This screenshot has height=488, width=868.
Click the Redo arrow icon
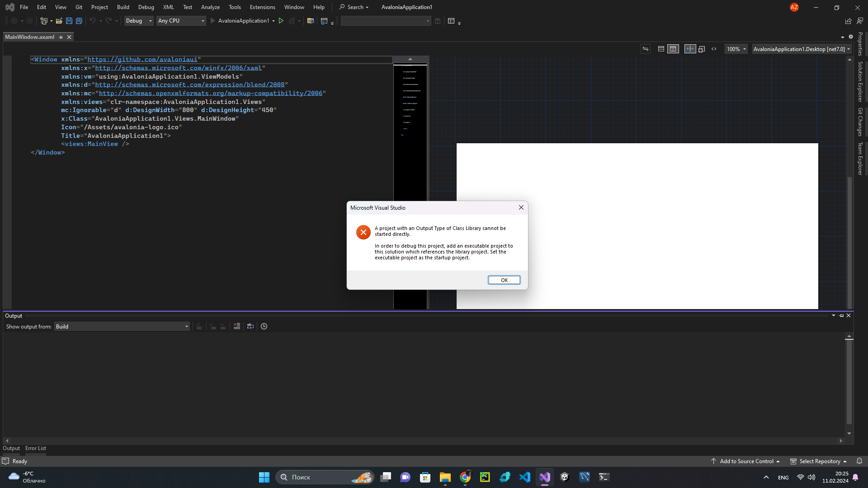pos(108,21)
